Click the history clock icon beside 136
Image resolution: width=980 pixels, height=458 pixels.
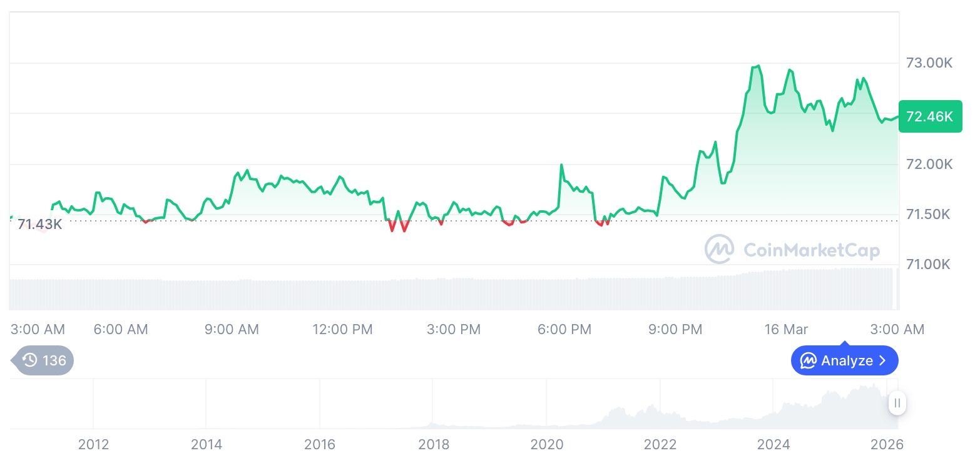point(29,360)
